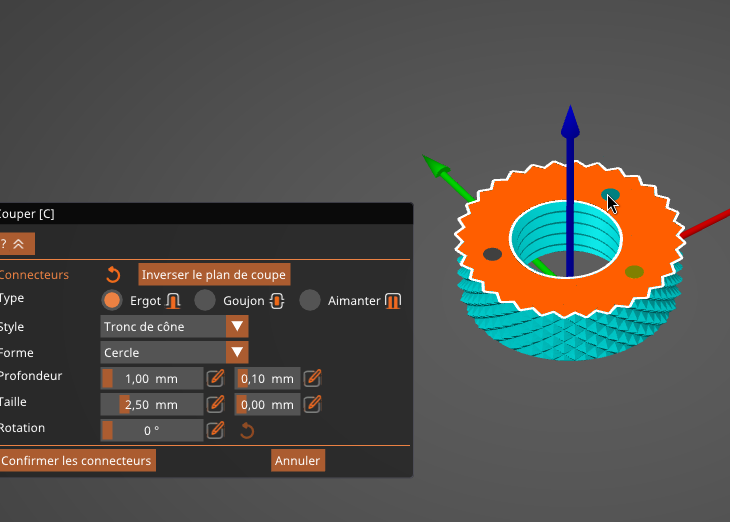This screenshot has height=522, width=730.
Task: Click the Ergot plug icon
Action: (173, 301)
